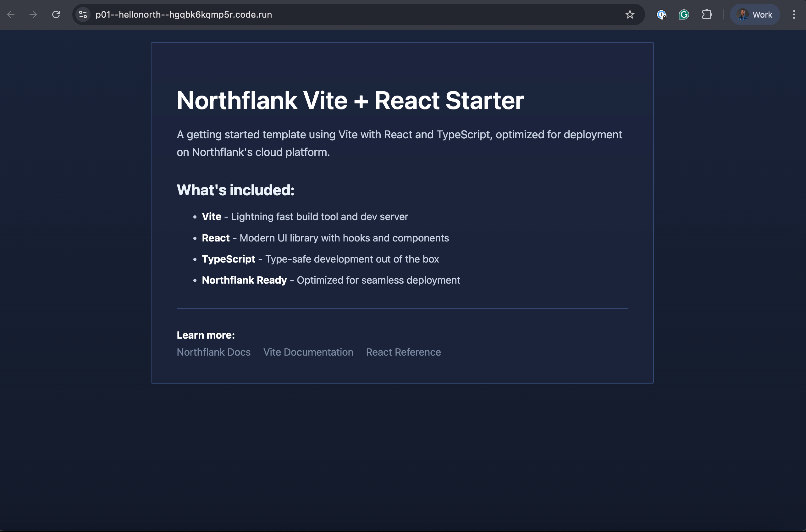Viewport: 806px width, 532px height.
Task: Open Chrome three-dot menu
Action: tap(794, 14)
